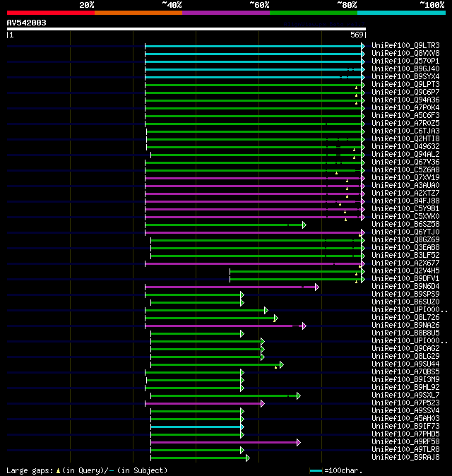Click the UniRef100_B4FJ88 label
The image size is (452, 476).
point(405,201)
